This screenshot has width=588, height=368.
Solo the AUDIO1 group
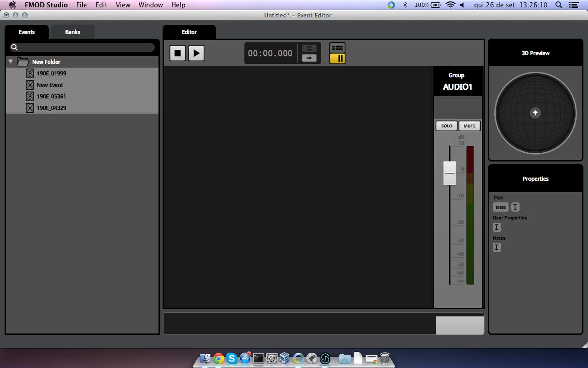pyautogui.click(x=447, y=126)
